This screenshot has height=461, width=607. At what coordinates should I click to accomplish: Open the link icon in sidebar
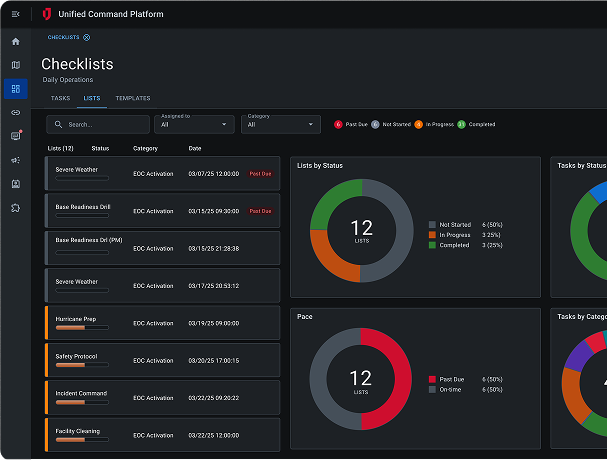tap(15, 112)
